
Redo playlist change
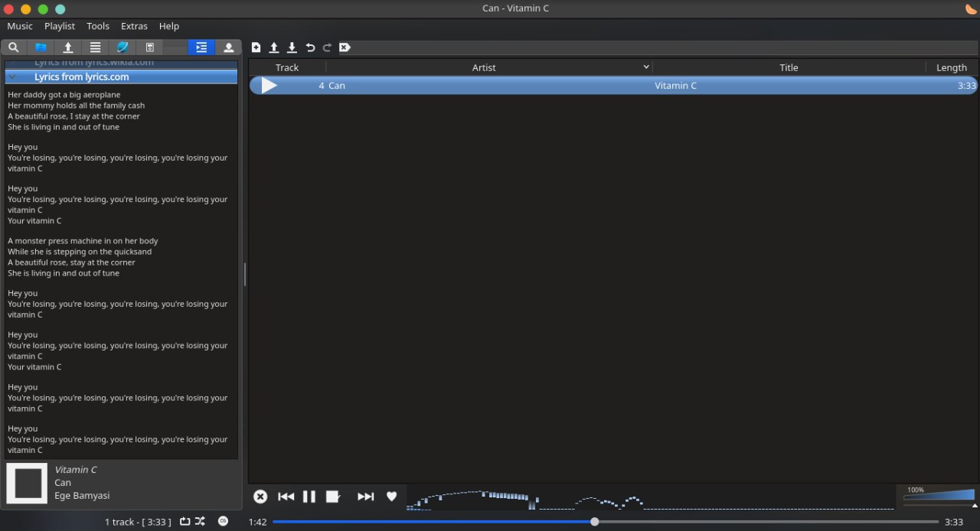coord(328,47)
